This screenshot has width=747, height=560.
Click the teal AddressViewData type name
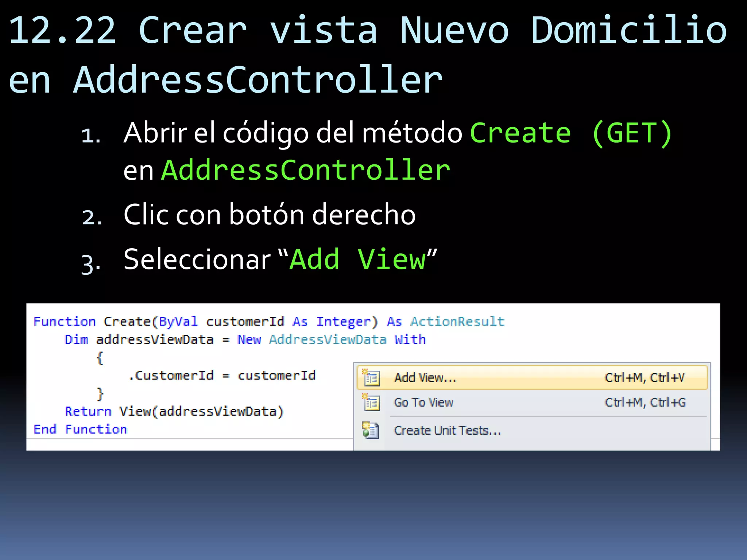click(x=327, y=339)
